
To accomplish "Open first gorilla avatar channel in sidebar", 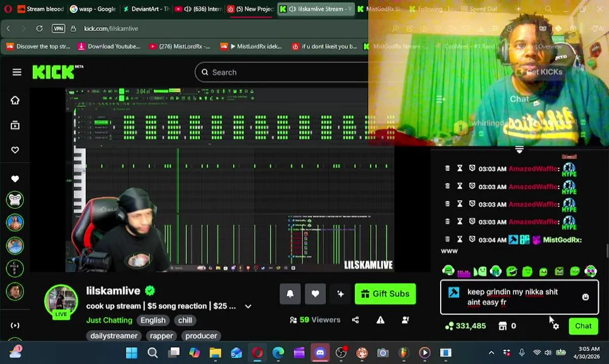I will click(x=15, y=199).
